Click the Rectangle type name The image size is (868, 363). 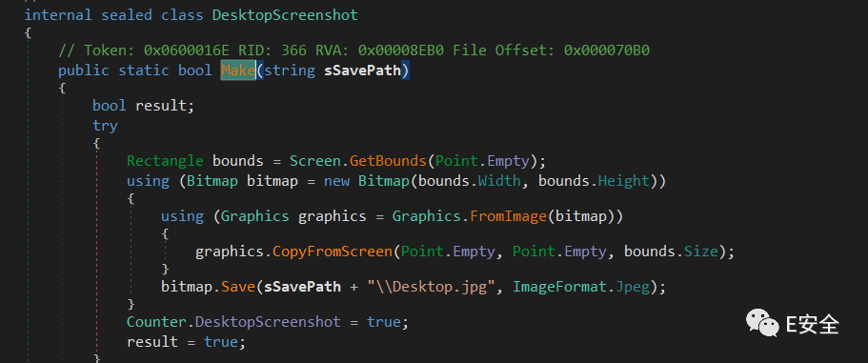point(165,161)
